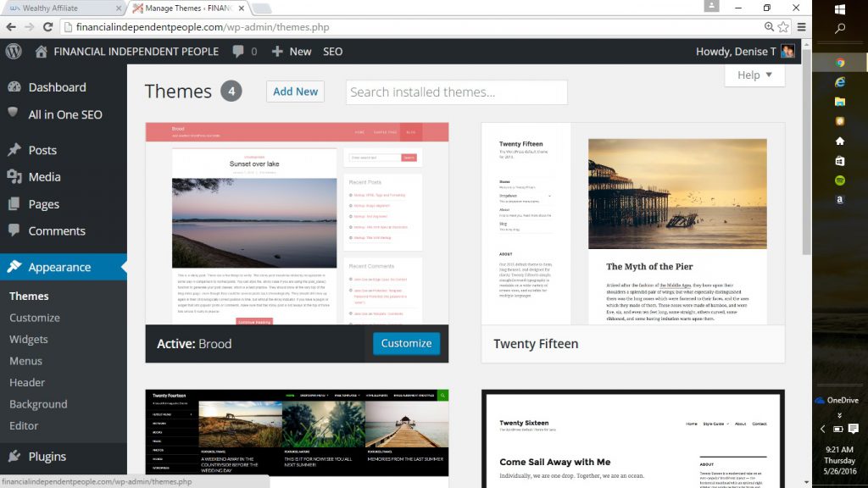
Task: Open Header submenu item
Action: tap(26, 382)
